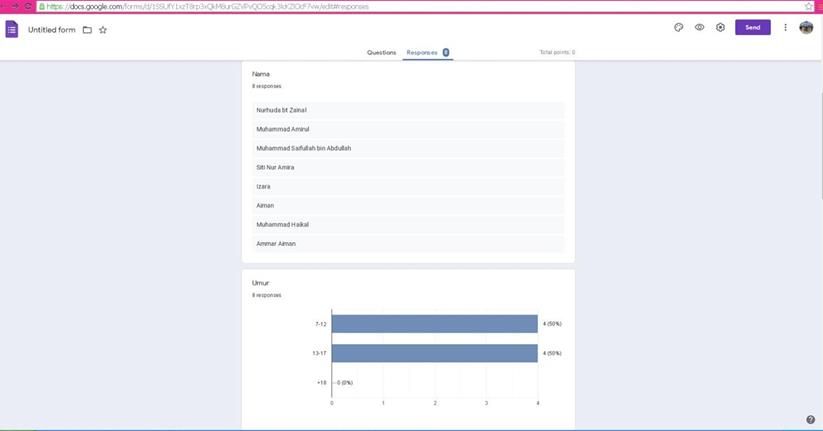Screen dimensions: 823x431
Task: Select response 'Muhammad Saifullah bin Abdullah'
Action: pyautogui.click(x=408, y=149)
